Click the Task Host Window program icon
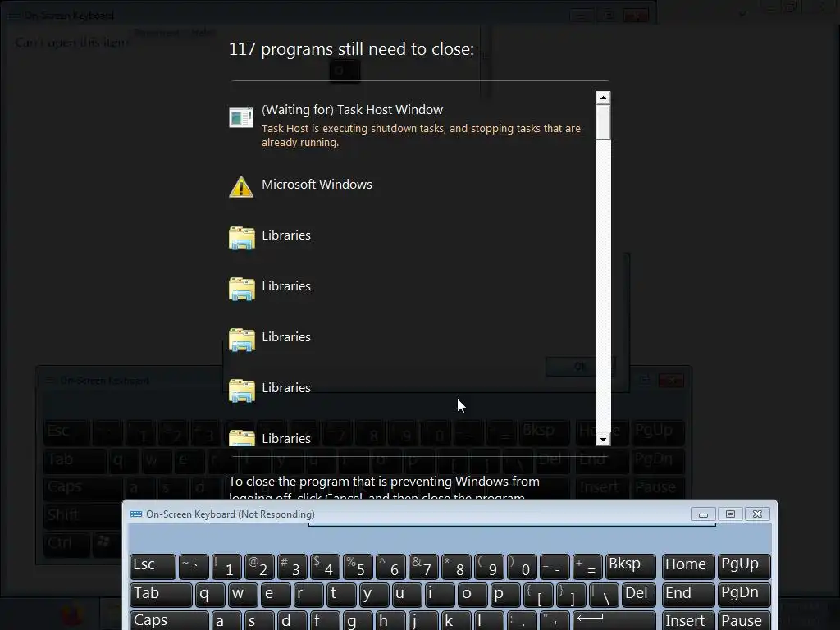This screenshot has width=840, height=630. [x=241, y=117]
